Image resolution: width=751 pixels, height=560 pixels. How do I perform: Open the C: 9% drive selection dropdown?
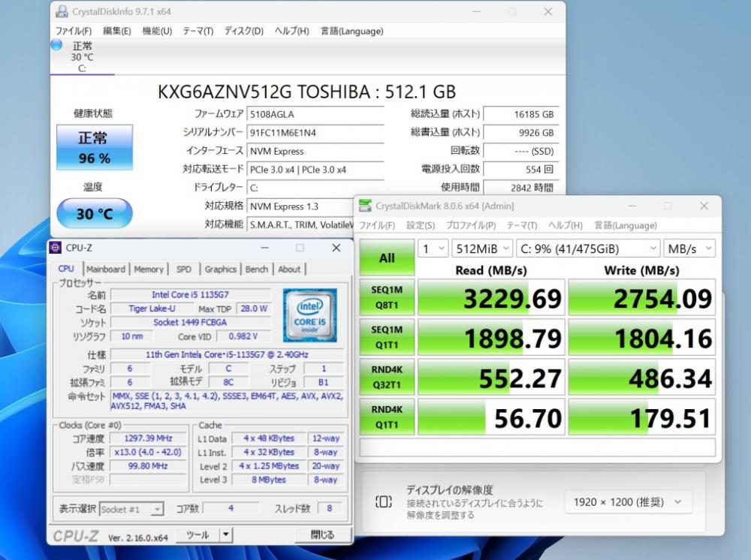tap(588, 248)
